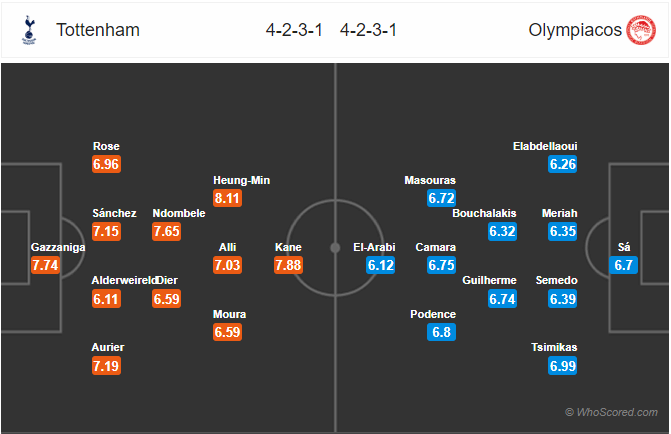Open the Olympiacos team name link
Image resolution: width=671 pixels, height=434 pixels.
point(575,30)
